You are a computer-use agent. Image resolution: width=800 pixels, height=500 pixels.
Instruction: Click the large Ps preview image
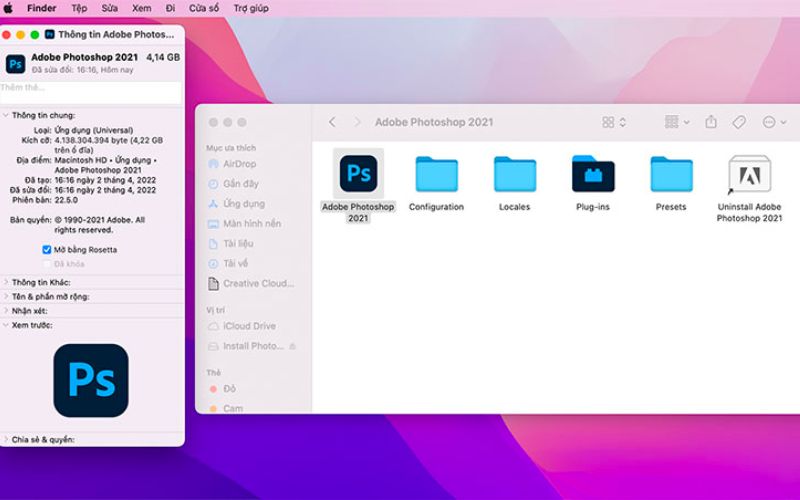click(x=91, y=380)
